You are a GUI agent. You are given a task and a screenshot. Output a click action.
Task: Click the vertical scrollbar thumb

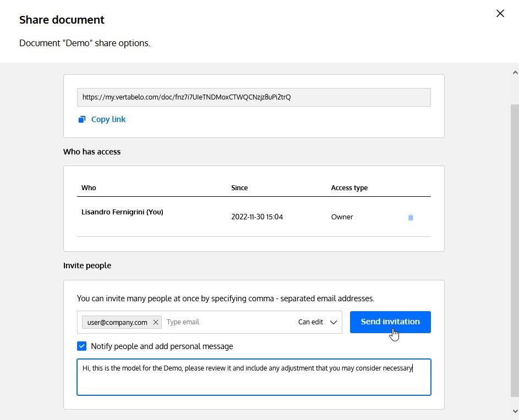coord(515,250)
